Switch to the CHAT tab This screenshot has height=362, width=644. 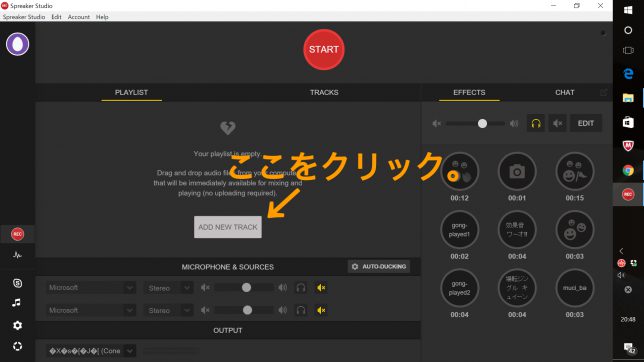[x=565, y=92]
